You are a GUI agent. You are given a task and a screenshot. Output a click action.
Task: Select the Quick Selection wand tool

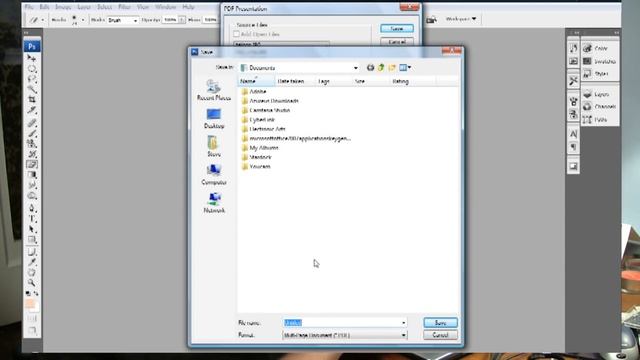(x=31, y=89)
